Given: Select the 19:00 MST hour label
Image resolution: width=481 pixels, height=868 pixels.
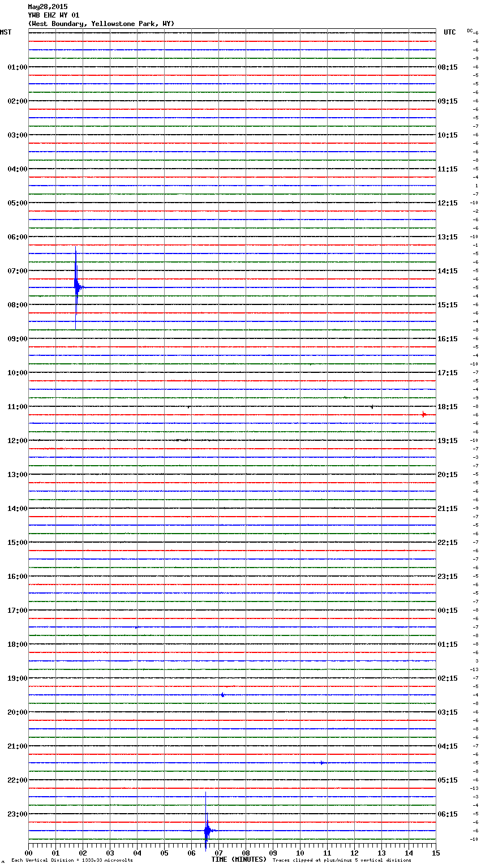Looking at the screenshot, I should 18,678.
